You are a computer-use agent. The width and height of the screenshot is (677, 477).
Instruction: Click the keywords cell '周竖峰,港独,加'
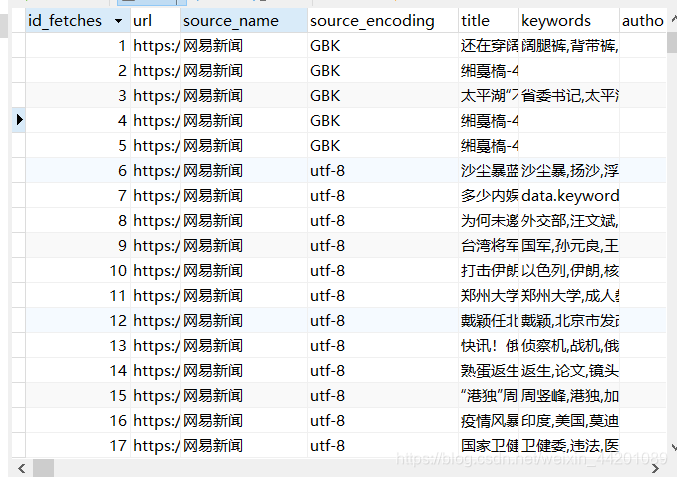(x=569, y=395)
